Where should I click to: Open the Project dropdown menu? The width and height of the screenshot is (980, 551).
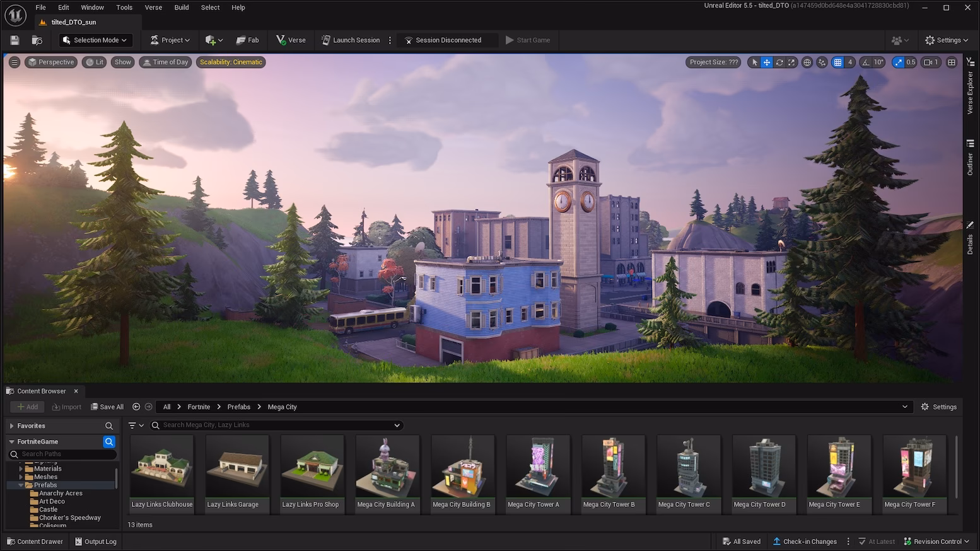click(x=170, y=40)
